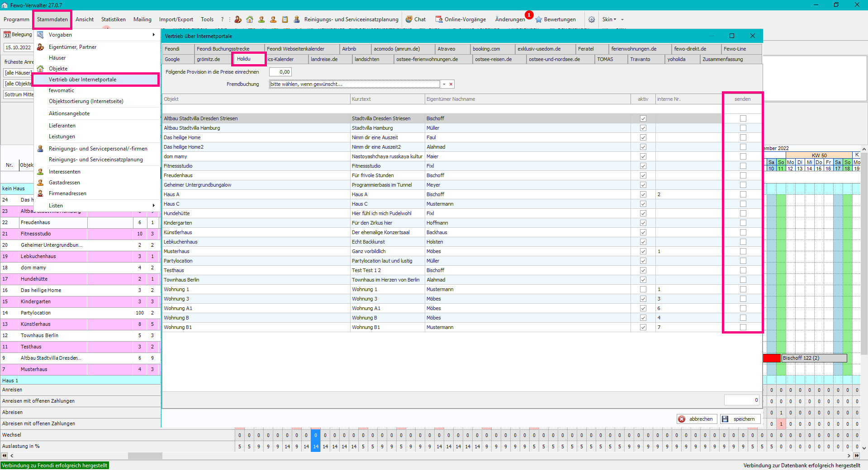The image size is (868, 470).
Task: Expand the Vorgaben submenu
Action: point(154,35)
